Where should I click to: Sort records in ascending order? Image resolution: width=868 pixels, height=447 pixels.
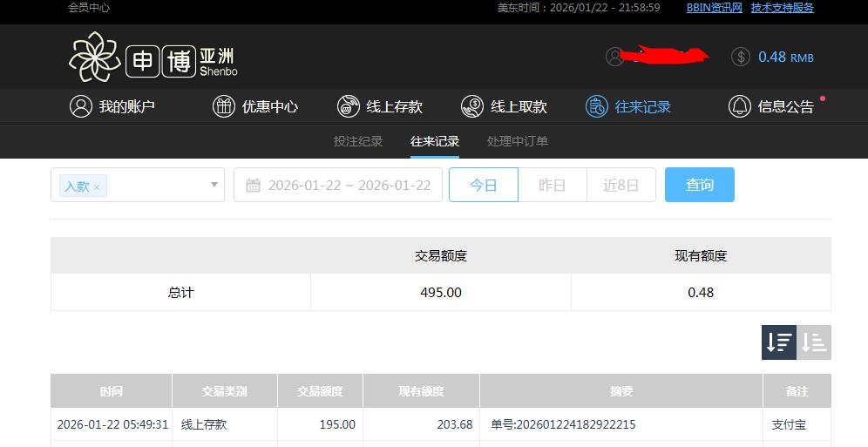click(814, 342)
